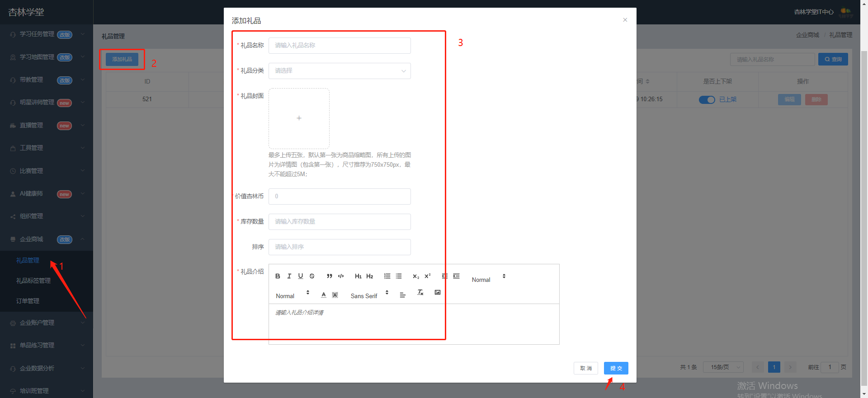Insert a blockquote in editor
868x398 pixels.
(330, 276)
